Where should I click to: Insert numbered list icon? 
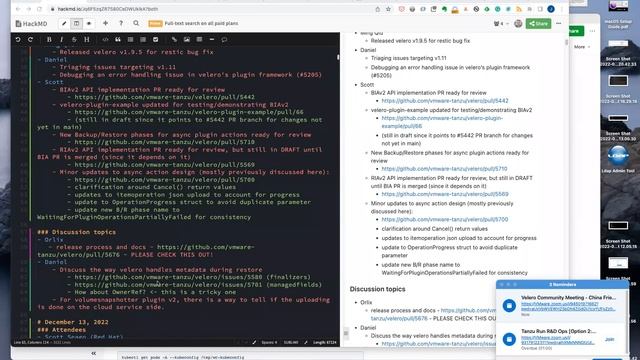point(143,40)
